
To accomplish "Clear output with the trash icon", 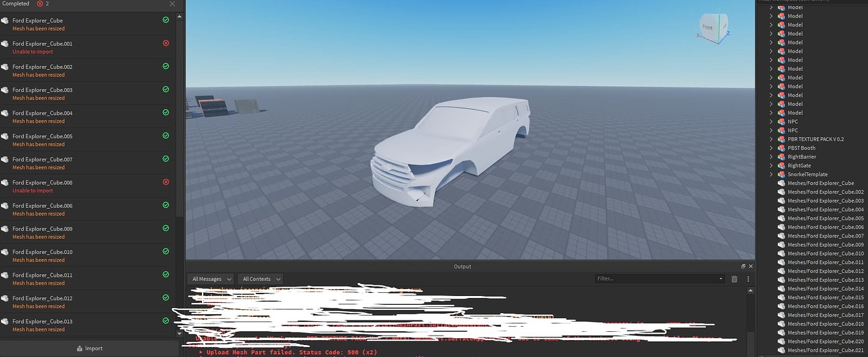I will coord(734,278).
